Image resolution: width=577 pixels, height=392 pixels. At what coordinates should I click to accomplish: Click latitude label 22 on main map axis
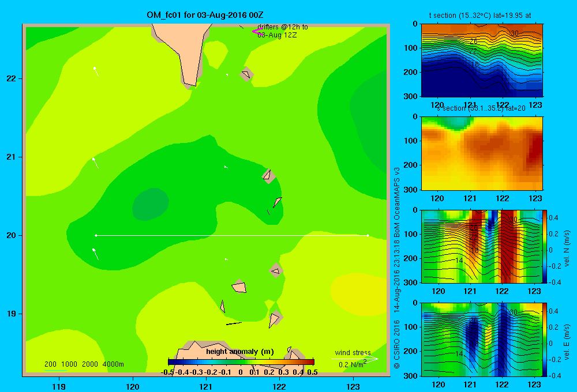pyautogui.click(x=12, y=79)
